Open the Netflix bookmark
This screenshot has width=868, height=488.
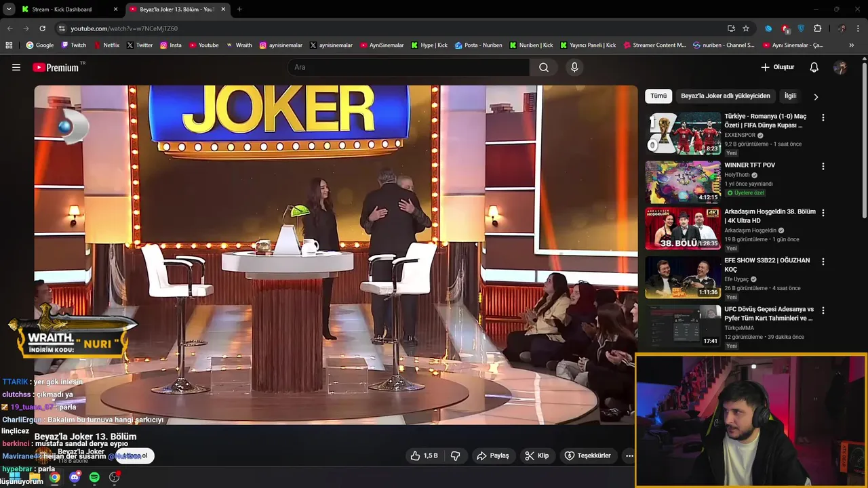coord(106,45)
